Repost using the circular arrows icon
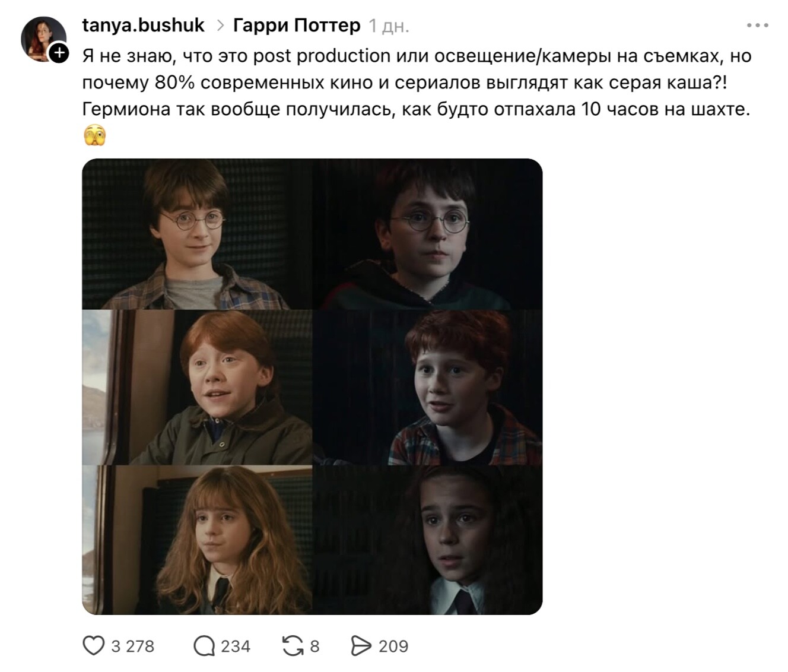This screenshot has height=672, width=788. (x=293, y=646)
